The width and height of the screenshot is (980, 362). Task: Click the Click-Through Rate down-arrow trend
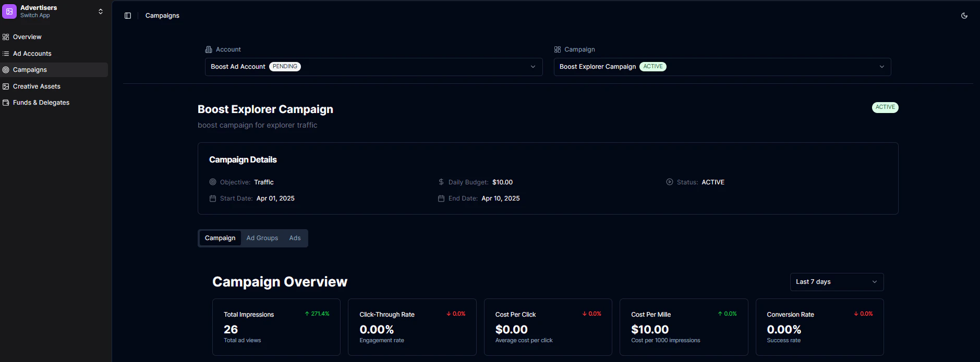[456, 314]
